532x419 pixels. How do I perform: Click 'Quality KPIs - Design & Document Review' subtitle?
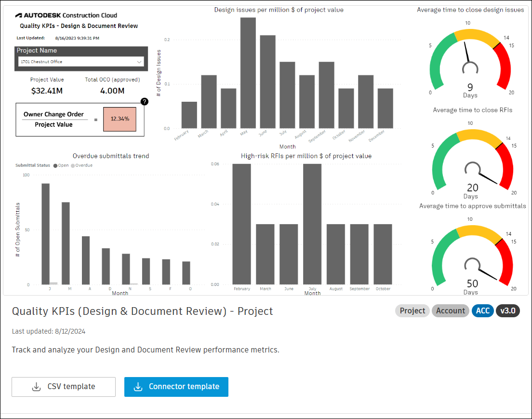(x=79, y=26)
